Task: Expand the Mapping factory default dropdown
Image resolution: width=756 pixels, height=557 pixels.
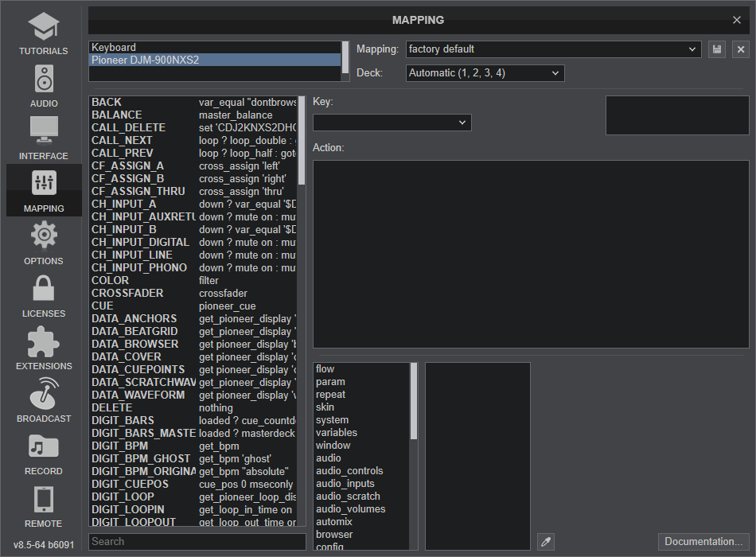Action: pos(553,49)
